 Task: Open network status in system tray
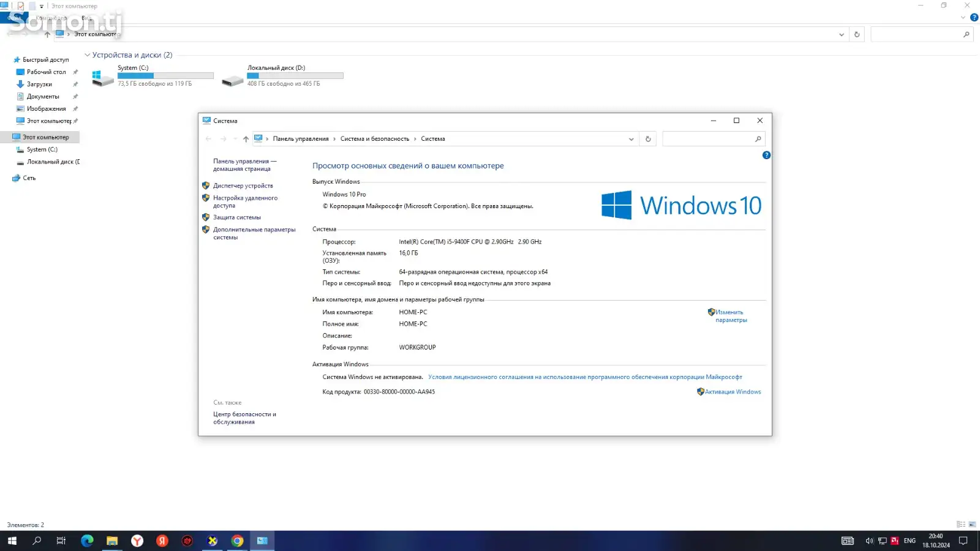point(883,541)
